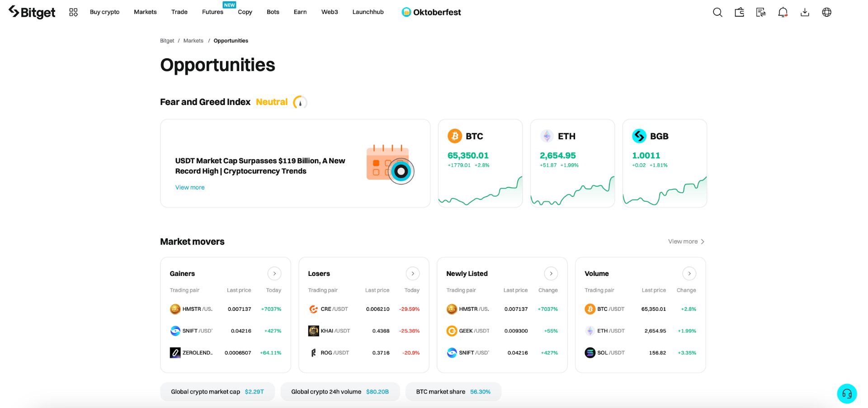Open the Launchhub menu
The image size is (868, 408).
point(368,12)
